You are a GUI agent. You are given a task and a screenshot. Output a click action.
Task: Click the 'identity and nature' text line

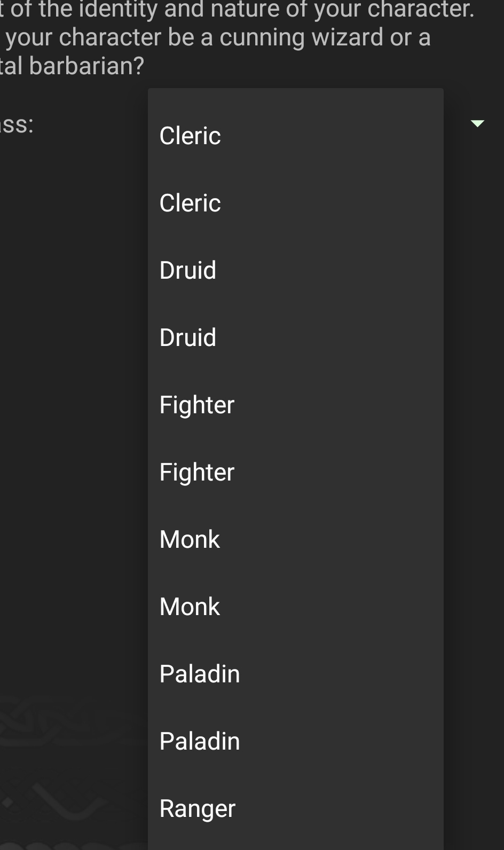238,9
